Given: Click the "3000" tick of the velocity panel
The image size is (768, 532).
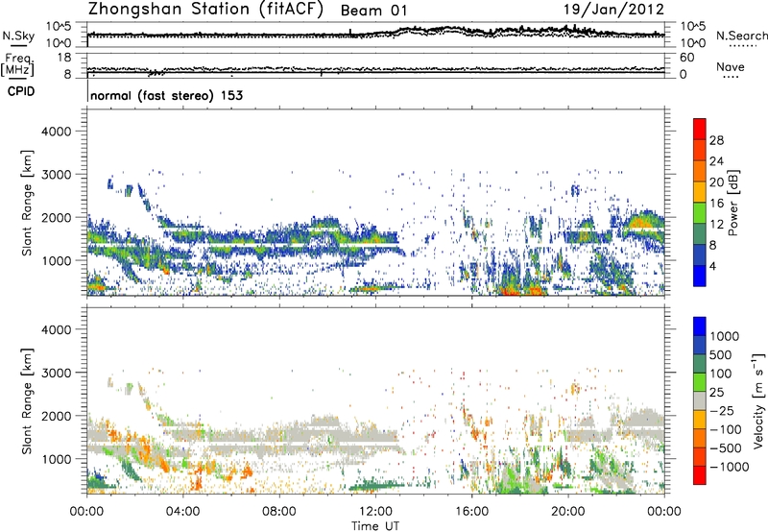Looking at the screenshot, I should pos(56,373).
